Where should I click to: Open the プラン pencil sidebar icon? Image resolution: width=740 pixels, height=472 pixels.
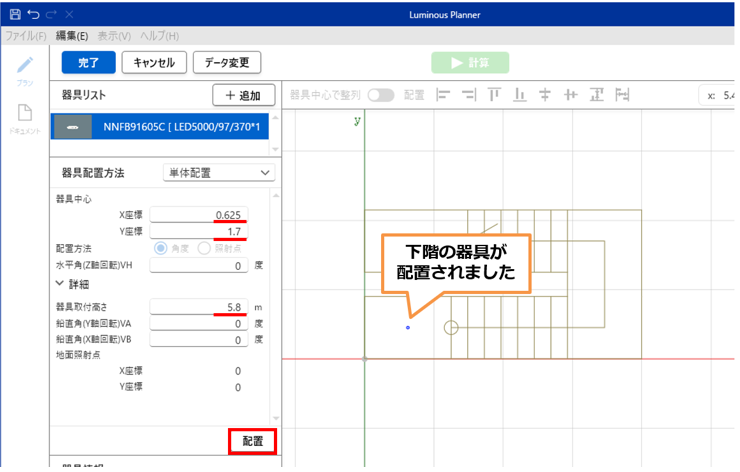click(x=25, y=67)
